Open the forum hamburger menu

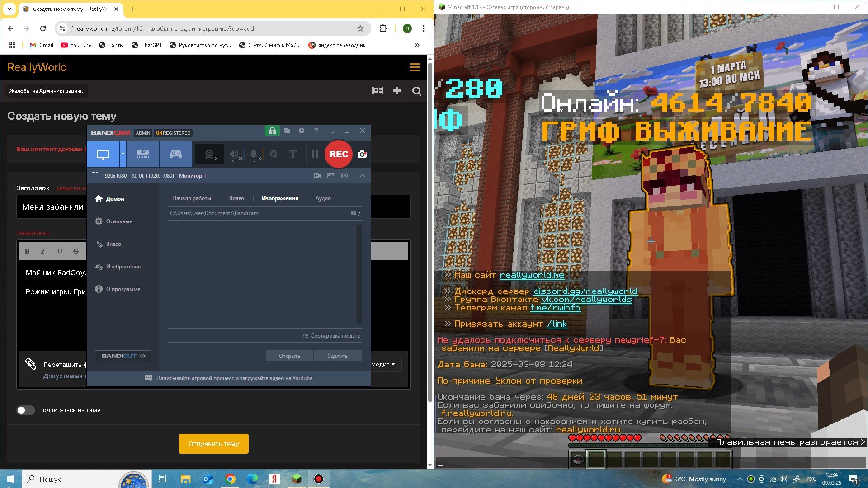415,67
